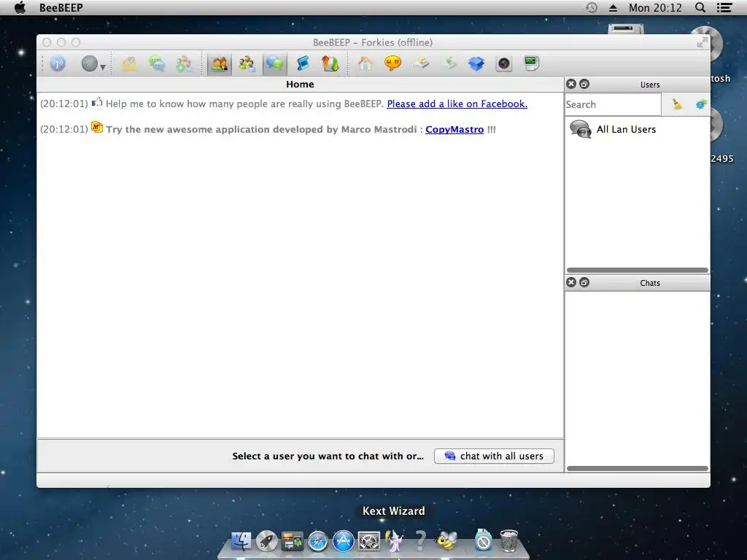
Task: Open the BeeBEEP menu in menu bar
Action: pyautogui.click(x=61, y=7)
